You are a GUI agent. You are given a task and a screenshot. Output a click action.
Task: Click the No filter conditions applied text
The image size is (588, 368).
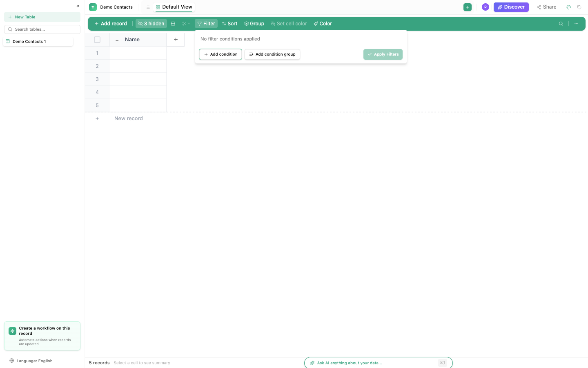click(x=230, y=39)
